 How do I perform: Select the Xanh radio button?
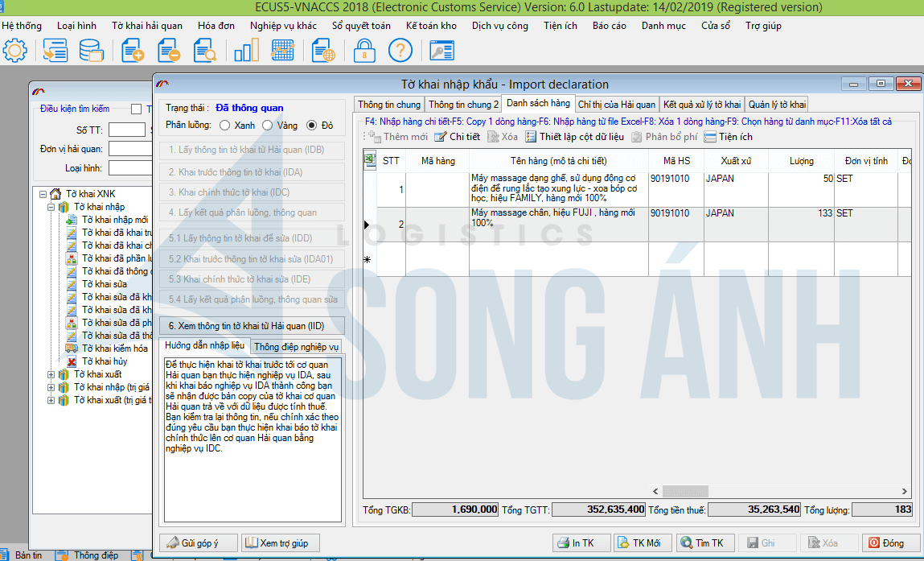(224, 126)
